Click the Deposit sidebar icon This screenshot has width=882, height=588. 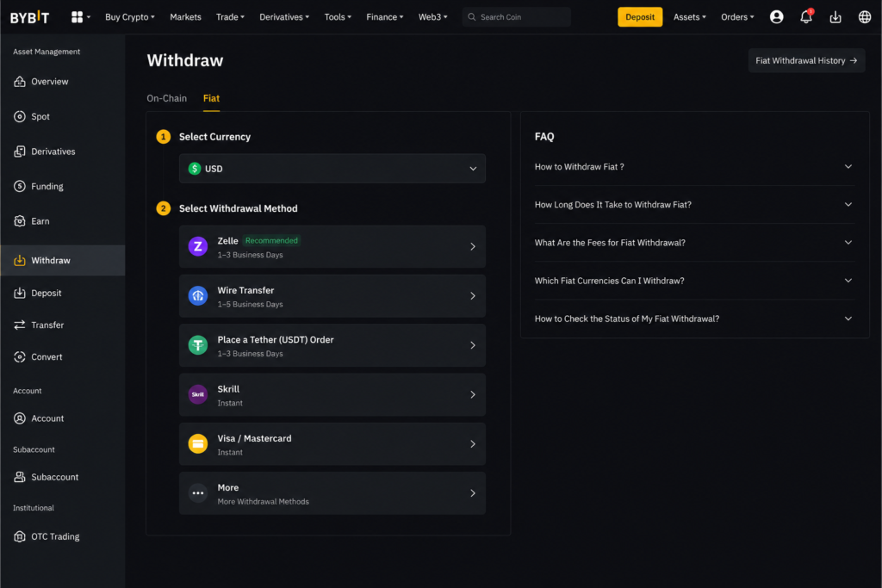(20, 293)
